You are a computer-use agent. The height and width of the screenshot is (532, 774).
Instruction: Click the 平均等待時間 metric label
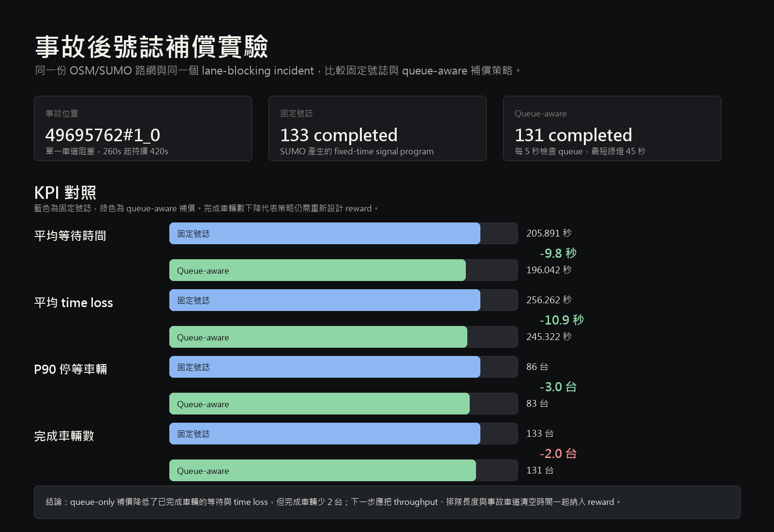[x=70, y=236]
